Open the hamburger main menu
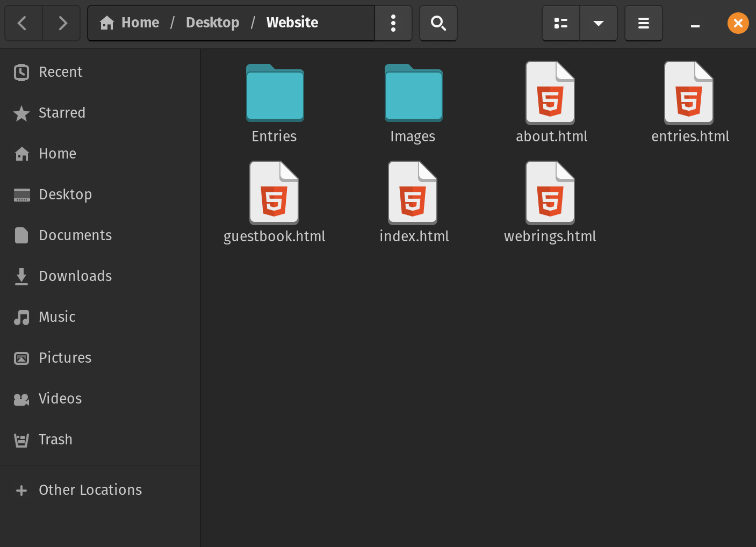Screen dimensions: 756x547 644,23
